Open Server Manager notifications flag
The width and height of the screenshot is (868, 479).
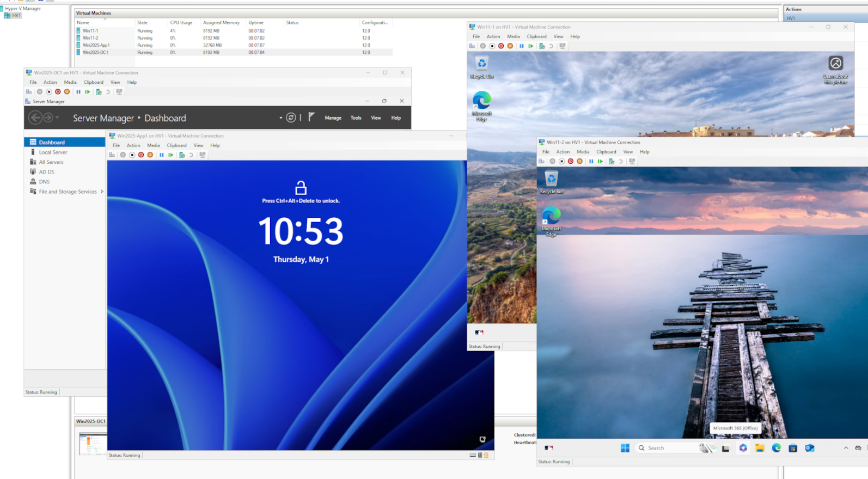coord(311,117)
